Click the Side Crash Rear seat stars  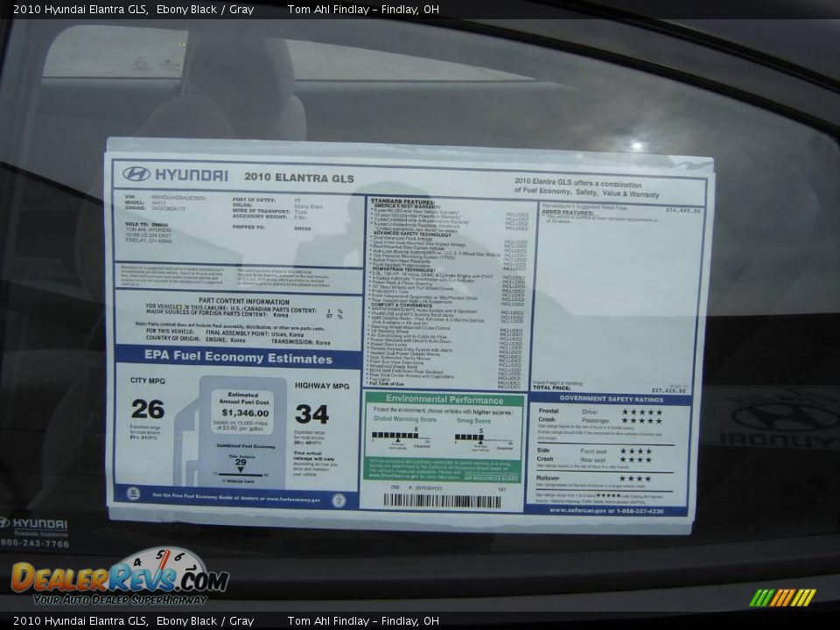(x=636, y=459)
